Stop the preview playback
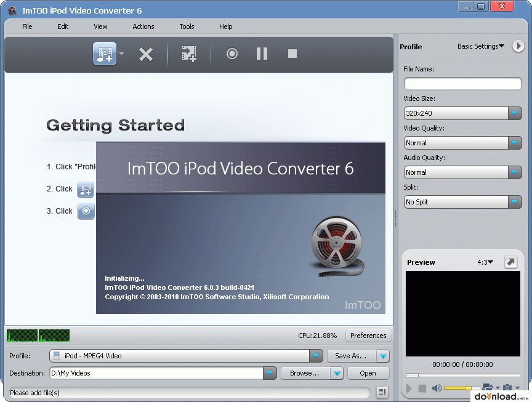This screenshot has height=402, width=532. pos(422,388)
